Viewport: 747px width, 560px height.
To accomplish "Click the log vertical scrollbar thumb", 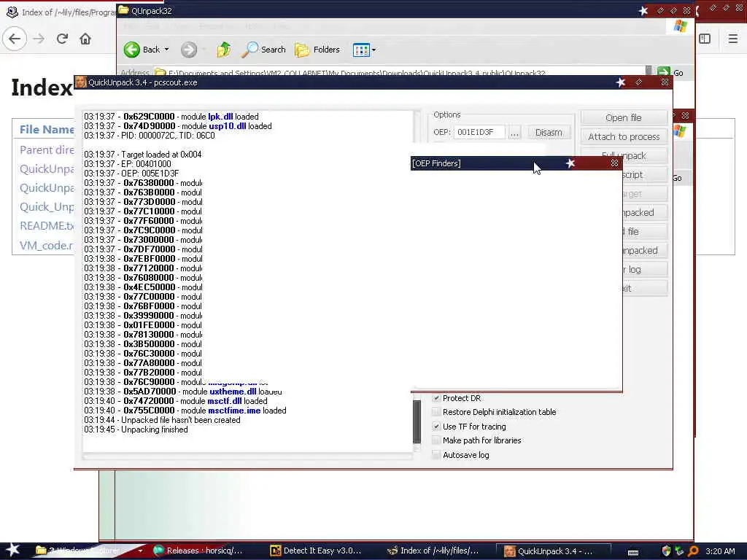I will coord(417,421).
